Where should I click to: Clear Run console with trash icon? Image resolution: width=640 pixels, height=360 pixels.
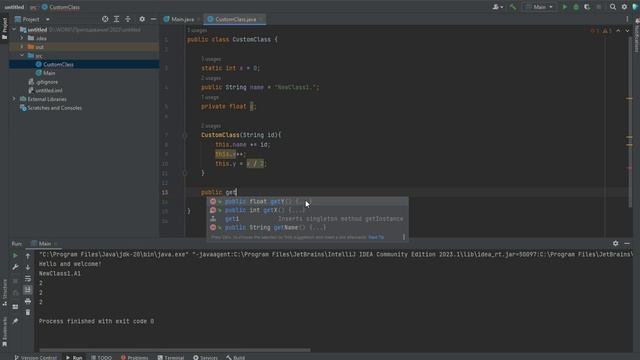coord(28,312)
